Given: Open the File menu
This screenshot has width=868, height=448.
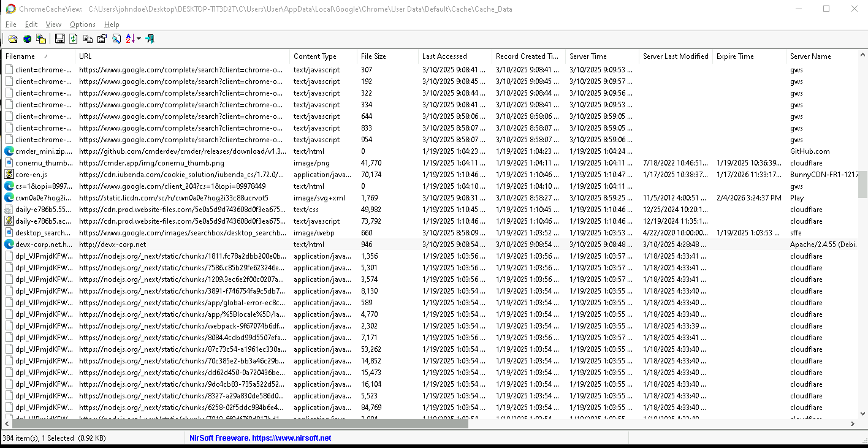Looking at the screenshot, I should (x=11, y=25).
